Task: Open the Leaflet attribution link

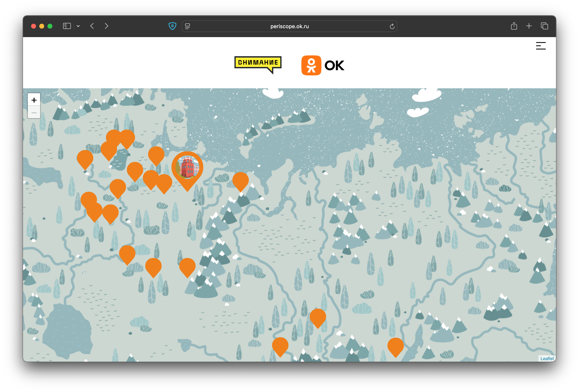Action: [547, 358]
